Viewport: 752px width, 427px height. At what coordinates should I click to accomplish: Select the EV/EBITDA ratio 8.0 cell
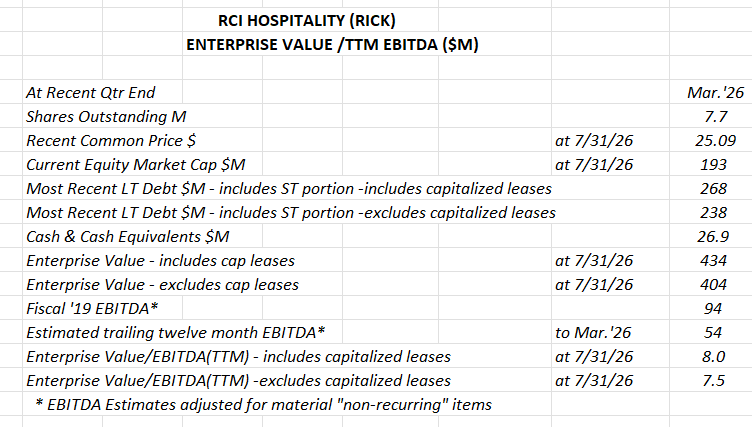pyautogui.click(x=714, y=356)
